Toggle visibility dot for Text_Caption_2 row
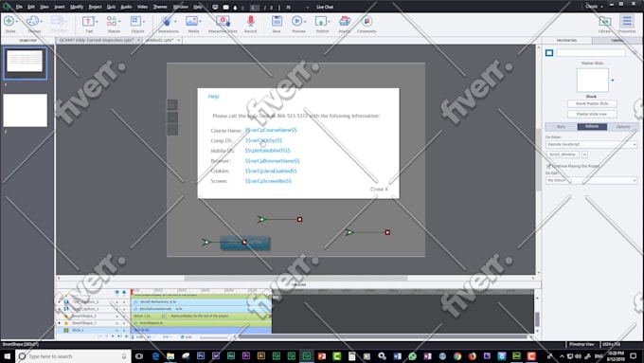This screenshot has width=644, height=363. click(117, 301)
